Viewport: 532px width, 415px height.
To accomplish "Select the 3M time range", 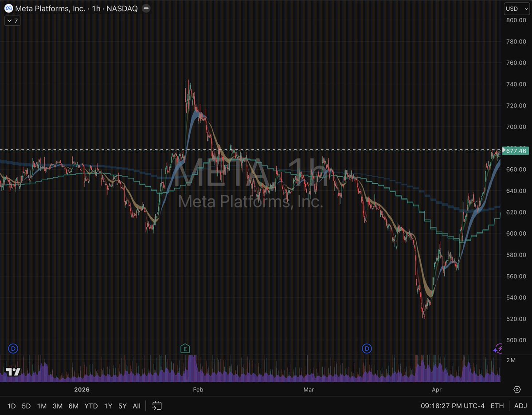I will (x=57, y=406).
